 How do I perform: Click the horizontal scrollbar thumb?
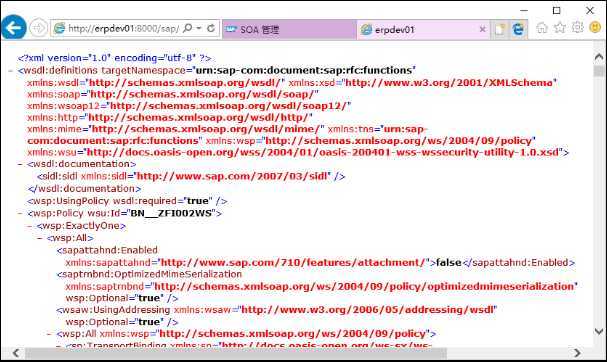236,353
